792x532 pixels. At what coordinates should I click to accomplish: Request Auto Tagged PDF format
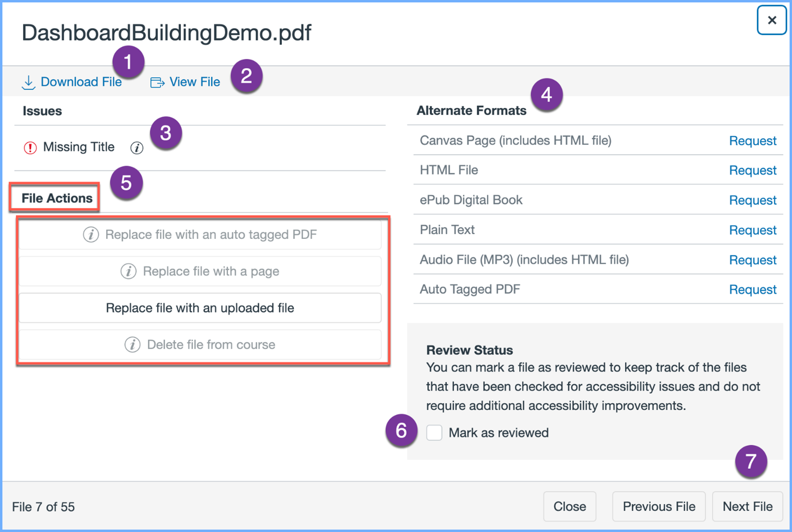pyautogui.click(x=753, y=289)
